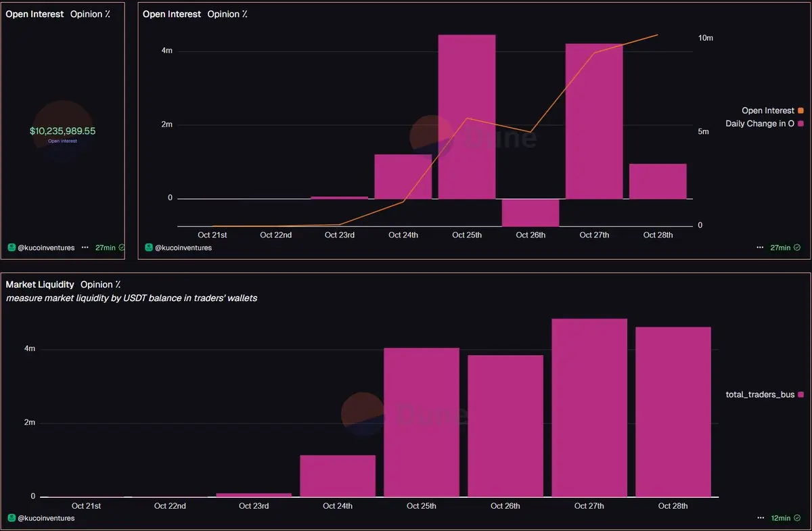The width and height of the screenshot is (812, 531).
Task: Select the negative Oct 26th bar
Action: point(531,212)
